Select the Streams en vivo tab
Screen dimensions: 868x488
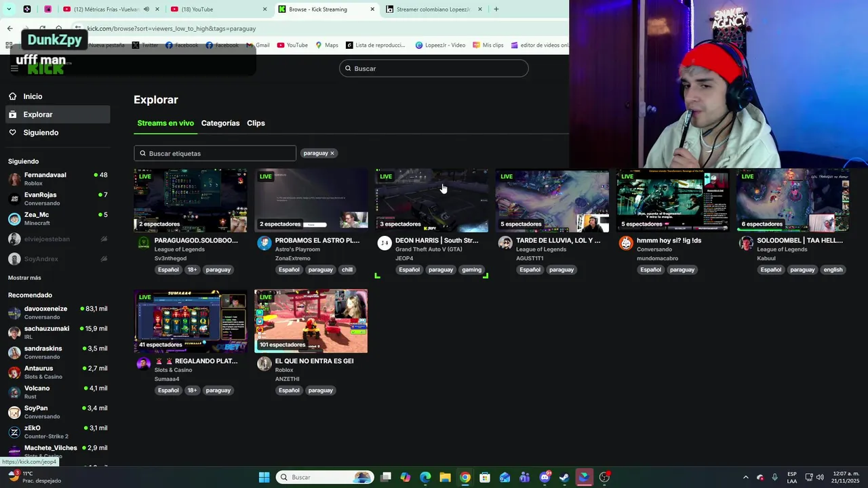tap(165, 123)
